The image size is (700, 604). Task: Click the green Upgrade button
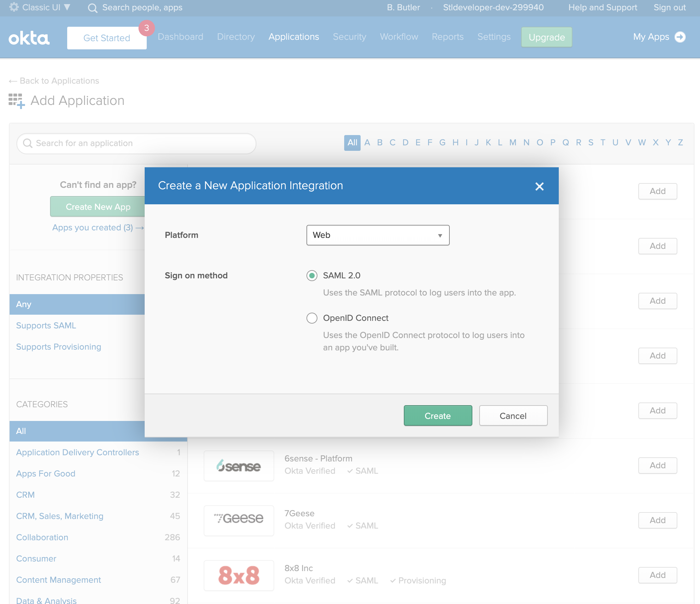point(547,37)
